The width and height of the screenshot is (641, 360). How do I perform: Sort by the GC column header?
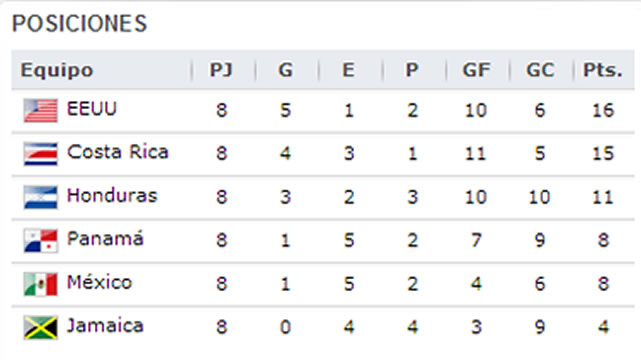coord(540,70)
